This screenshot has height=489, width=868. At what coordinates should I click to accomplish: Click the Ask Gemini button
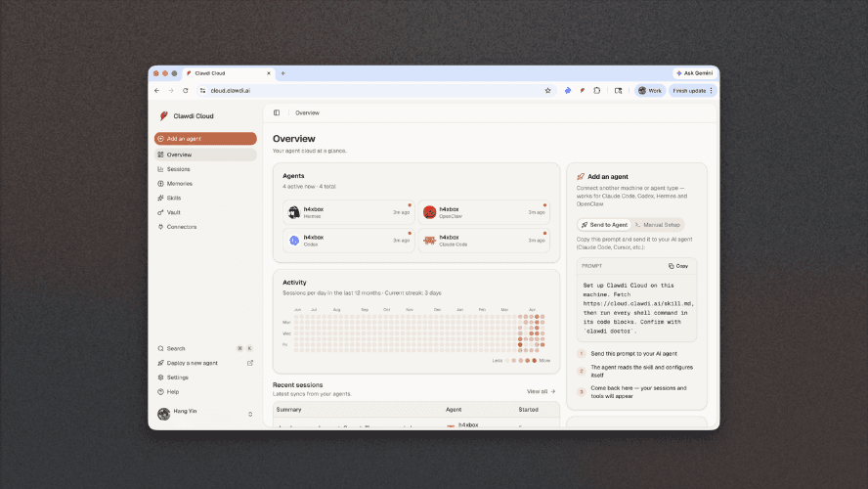click(x=694, y=73)
